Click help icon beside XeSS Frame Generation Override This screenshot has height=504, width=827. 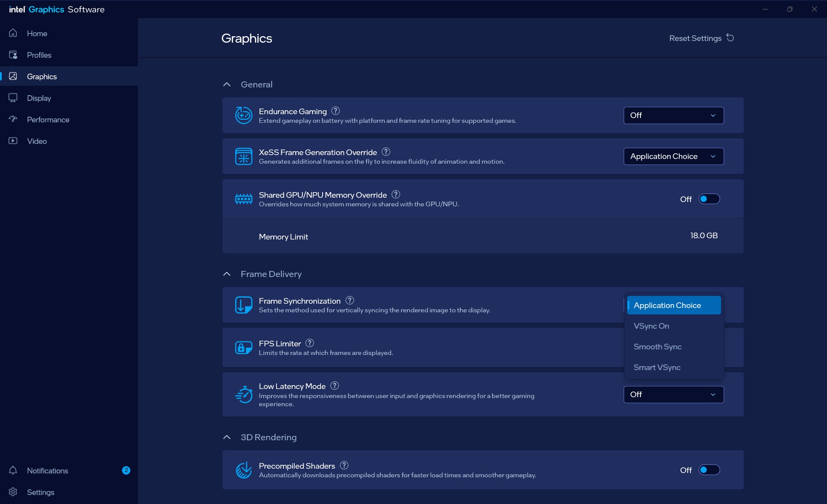(386, 152)
